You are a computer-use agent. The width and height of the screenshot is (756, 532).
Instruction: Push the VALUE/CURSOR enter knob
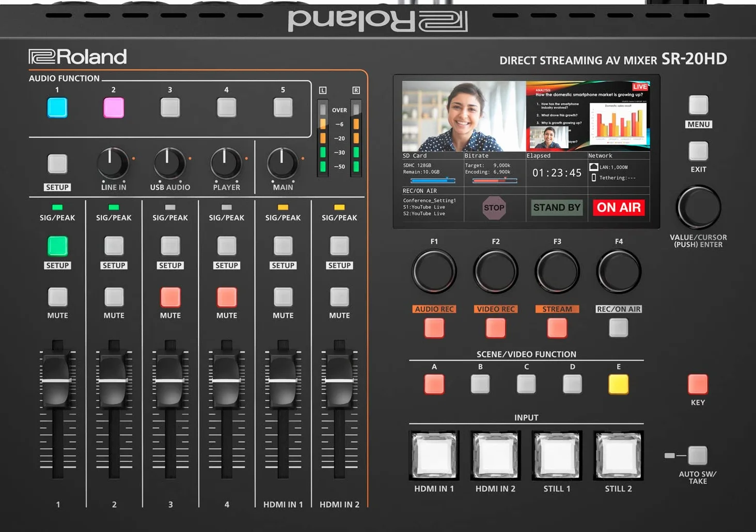pyautogui.click(x=698, y=207)
